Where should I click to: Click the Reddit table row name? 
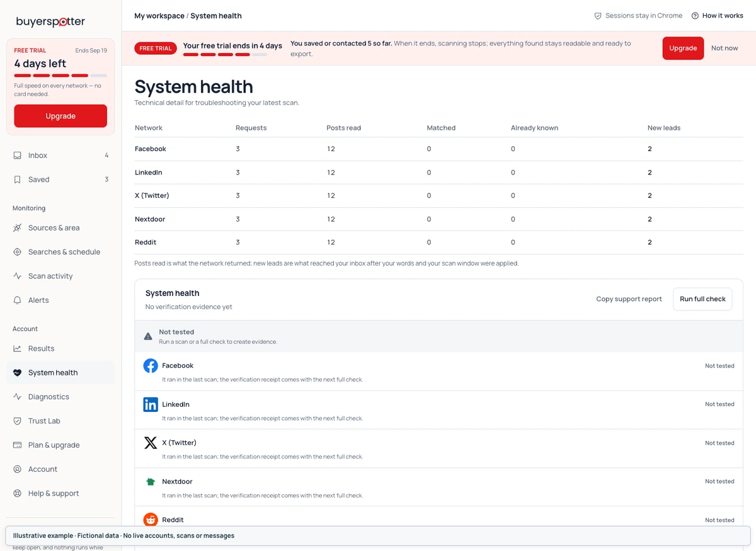coord(146,242)
